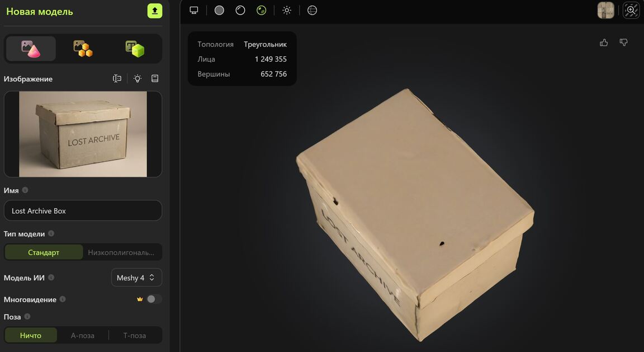Open the guide book icon
Image resolution: width=644 pixels, height=352 pixels.
(155, 78)
